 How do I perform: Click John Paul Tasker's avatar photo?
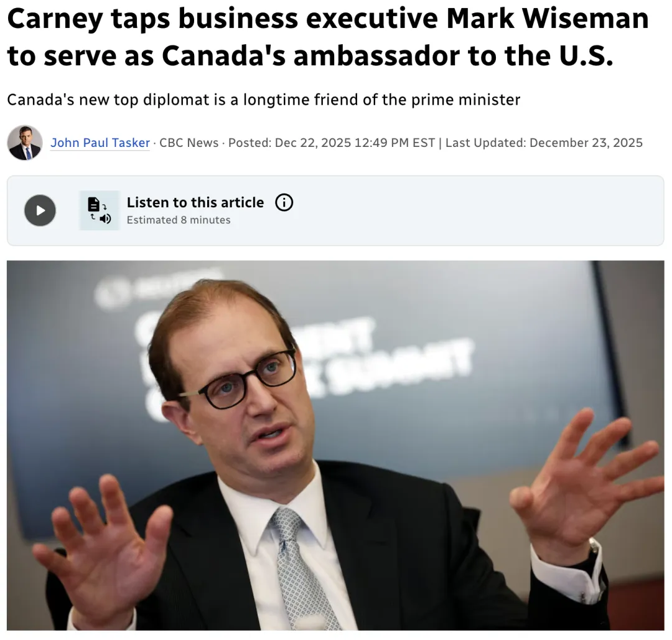(25, 143)
